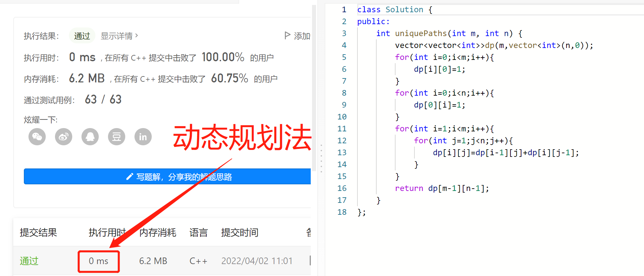
Task: Click line number 1 in code editor
Action: click(x=344, y=10)
